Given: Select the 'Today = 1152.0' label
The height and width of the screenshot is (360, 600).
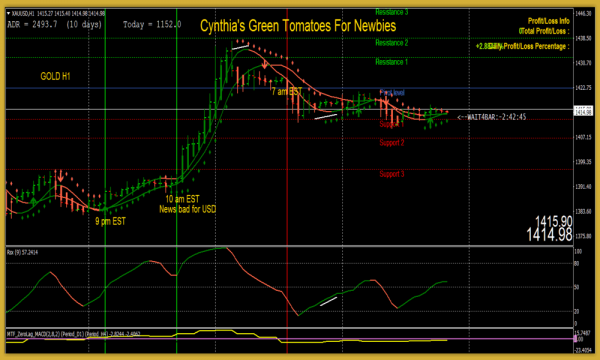Looking at the screenshot, I should [x=152, y=25].
